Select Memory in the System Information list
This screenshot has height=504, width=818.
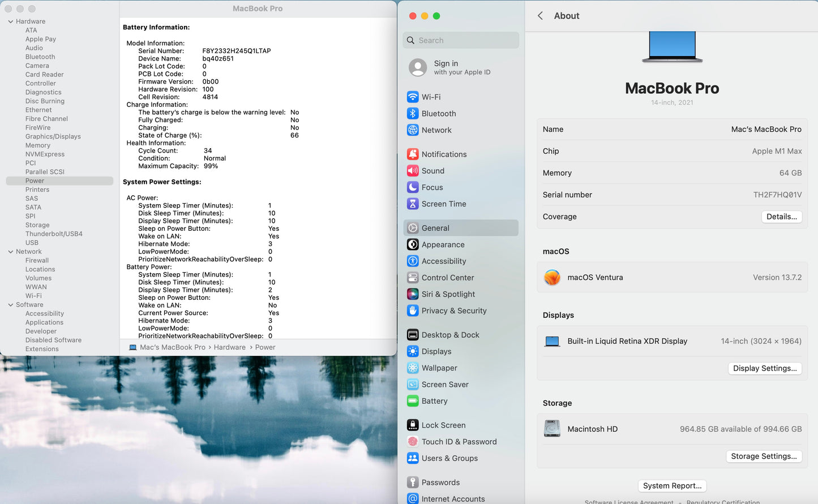click(x=37, y=145)
